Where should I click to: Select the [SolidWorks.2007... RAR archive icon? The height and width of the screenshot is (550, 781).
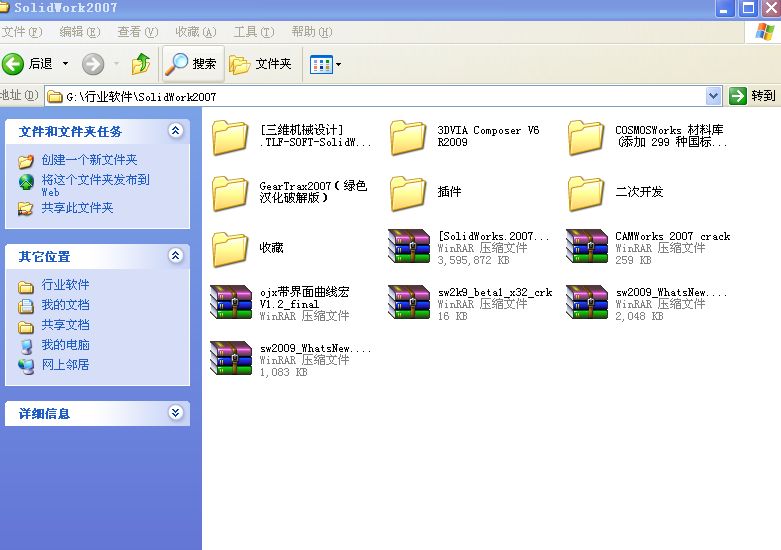(409, 246)
